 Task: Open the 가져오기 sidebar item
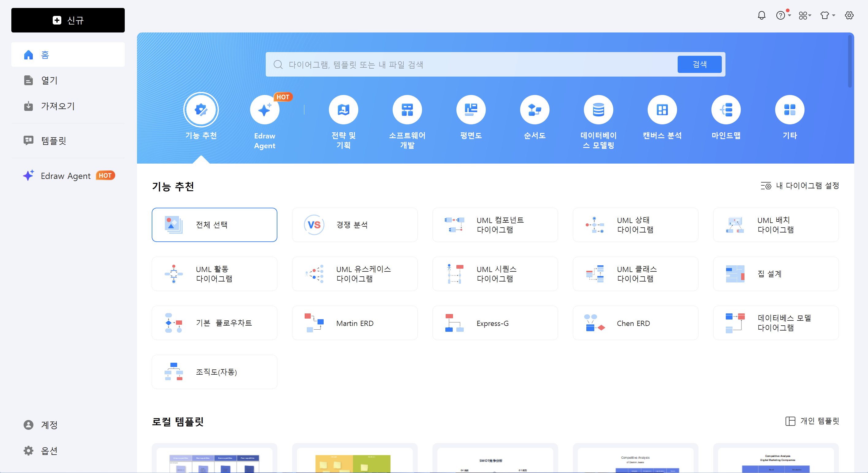coord(57,106)
